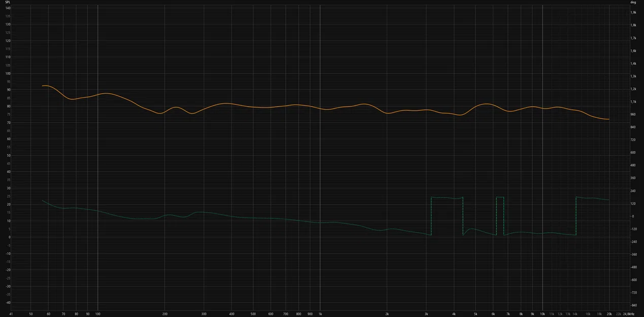Click the SPL axis title label
The width and height of the screenshot is (644, 317).
[8, 2]
